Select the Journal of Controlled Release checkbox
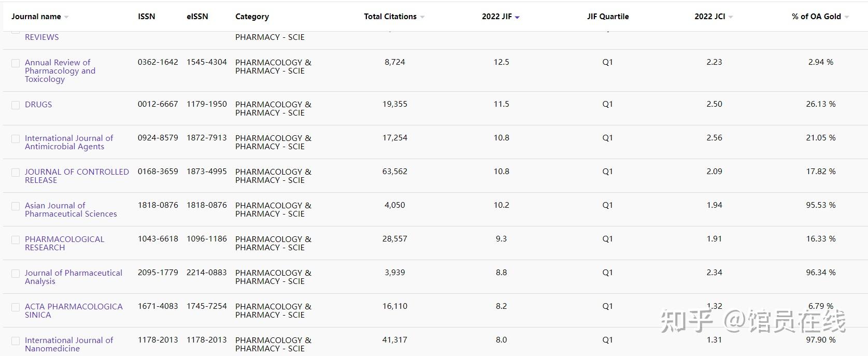The image size is (868, 356). [x=16, y=173]
